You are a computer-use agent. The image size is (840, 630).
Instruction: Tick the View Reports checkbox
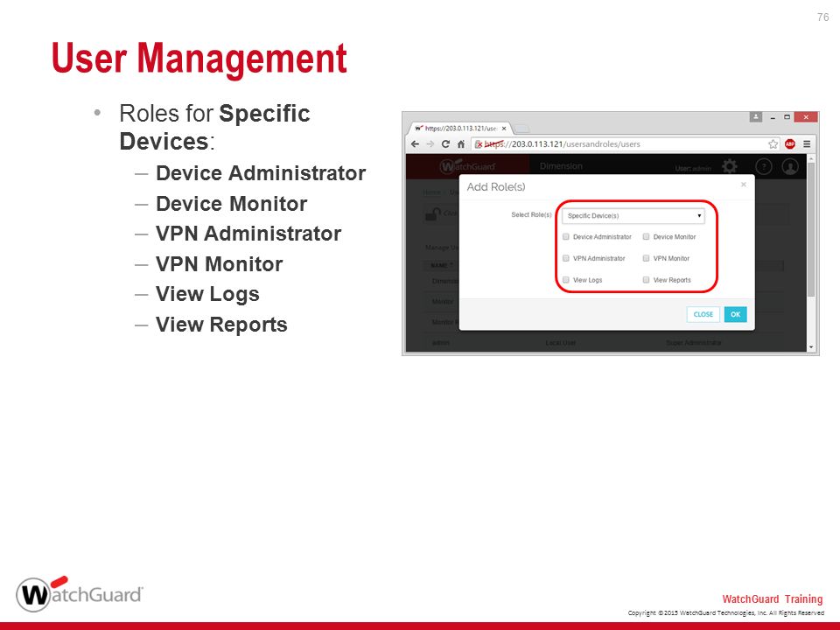[646, 280]
